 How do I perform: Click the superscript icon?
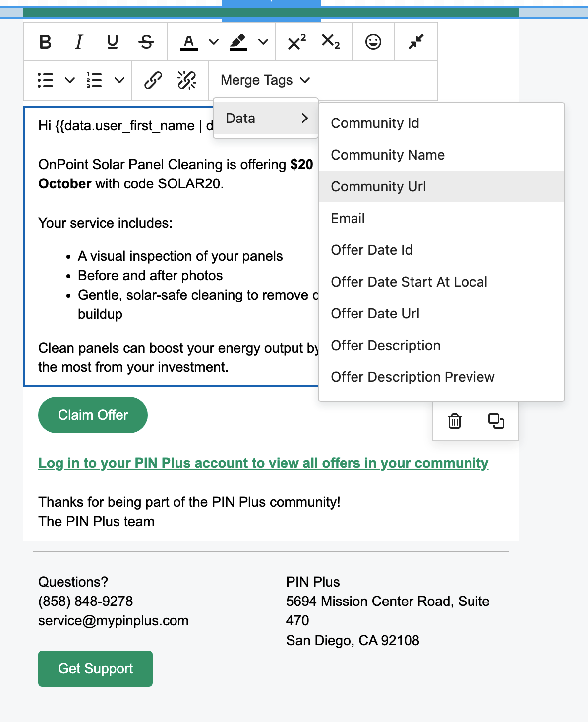pos(296,42)
